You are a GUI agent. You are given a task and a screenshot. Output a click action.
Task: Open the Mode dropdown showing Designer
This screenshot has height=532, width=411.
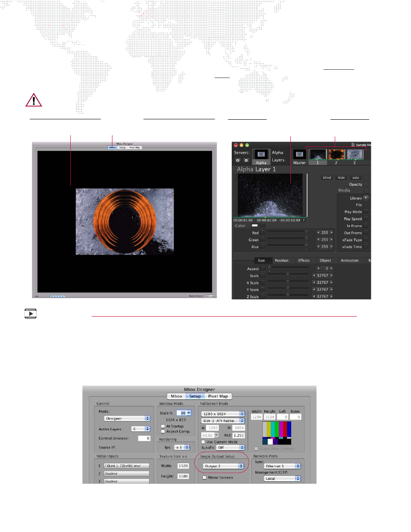pos(127,419)
